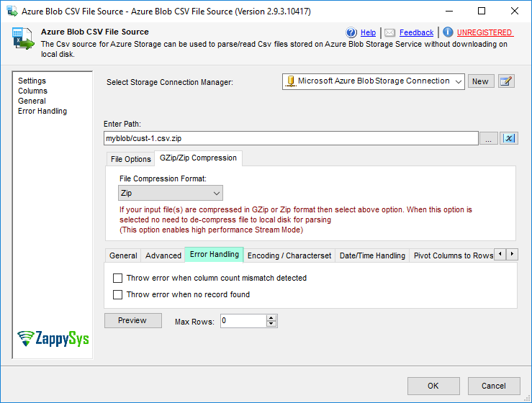Screen dimensions: 532x403
Task: Click the Preview button
Action: pyautogui.click(x=133, y=320)
